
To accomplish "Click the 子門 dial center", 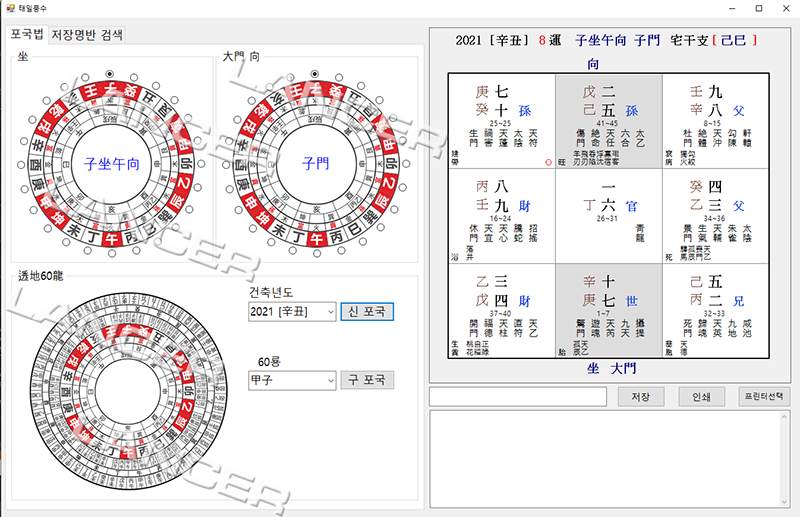I will pos(316,164).
